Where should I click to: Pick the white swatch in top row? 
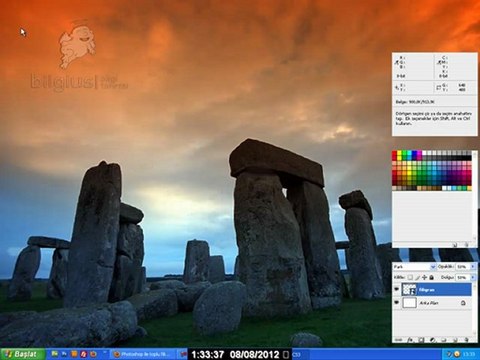coord(424,153)
